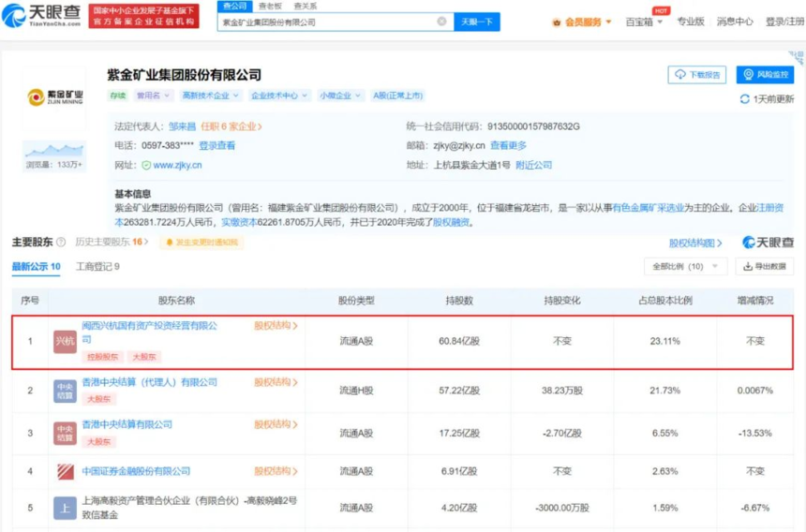Click the 紫金矿业 company logo
Image resolution: width=806 pixels, height=532 pixels.
tap(55, 96)
